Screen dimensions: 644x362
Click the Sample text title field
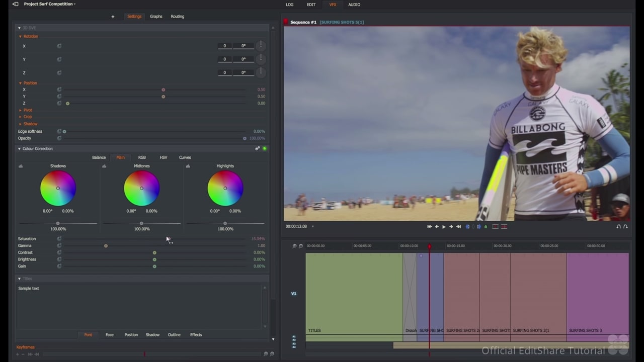click(x=138, y=307)
